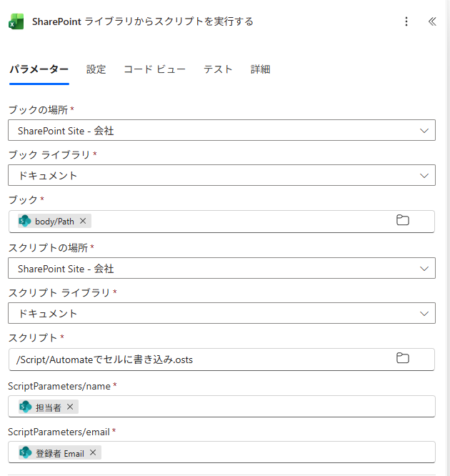The width and height of the screenshot is (450, 476).
Task: Expand the ブック ライブラリ dropdown
Action: click(424, 175)
